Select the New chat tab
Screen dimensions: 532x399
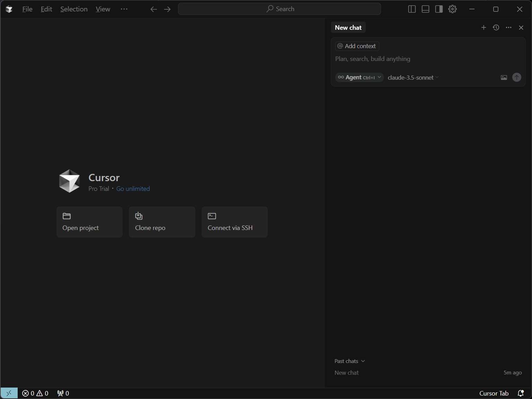point(348,28)
